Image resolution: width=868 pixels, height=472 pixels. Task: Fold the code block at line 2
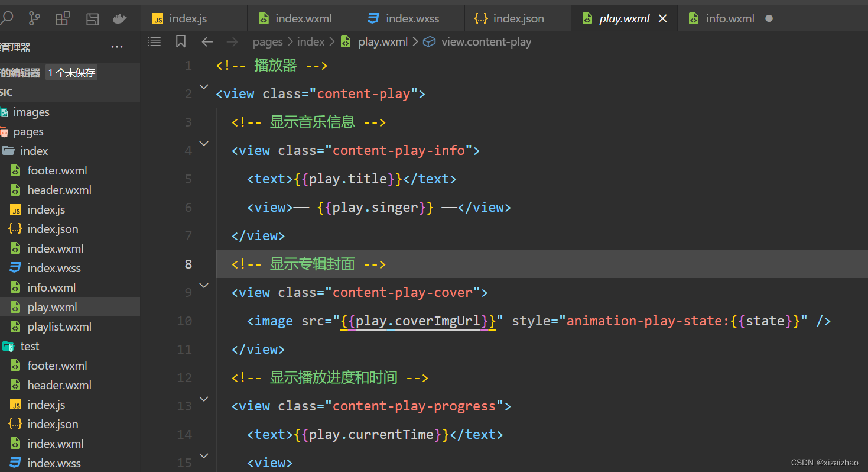(204, 87)
